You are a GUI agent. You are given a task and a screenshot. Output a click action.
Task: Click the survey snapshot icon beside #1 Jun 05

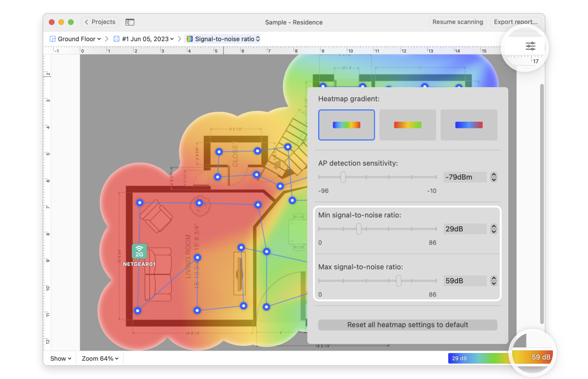click(117, 39)
